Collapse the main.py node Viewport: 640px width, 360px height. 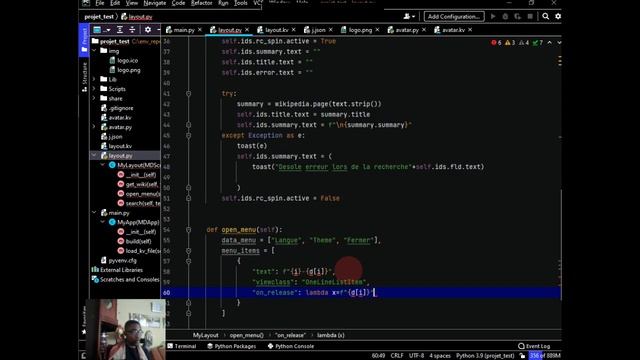(x=94, y=213)
